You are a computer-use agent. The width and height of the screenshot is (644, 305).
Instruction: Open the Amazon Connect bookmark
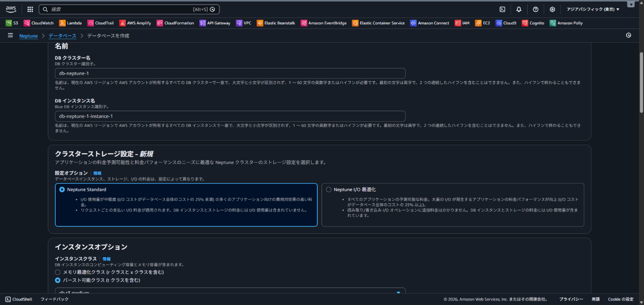coord(430,23)
